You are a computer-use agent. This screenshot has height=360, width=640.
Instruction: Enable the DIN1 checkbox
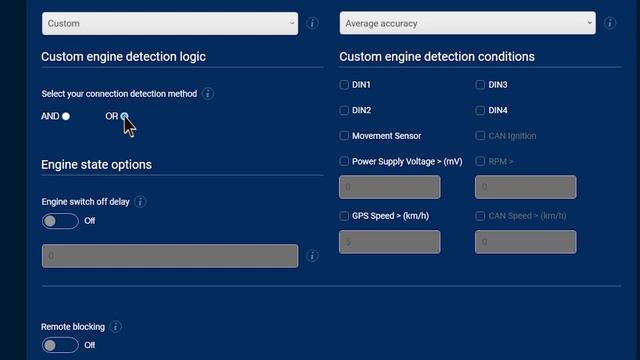(x=344, y=85)
